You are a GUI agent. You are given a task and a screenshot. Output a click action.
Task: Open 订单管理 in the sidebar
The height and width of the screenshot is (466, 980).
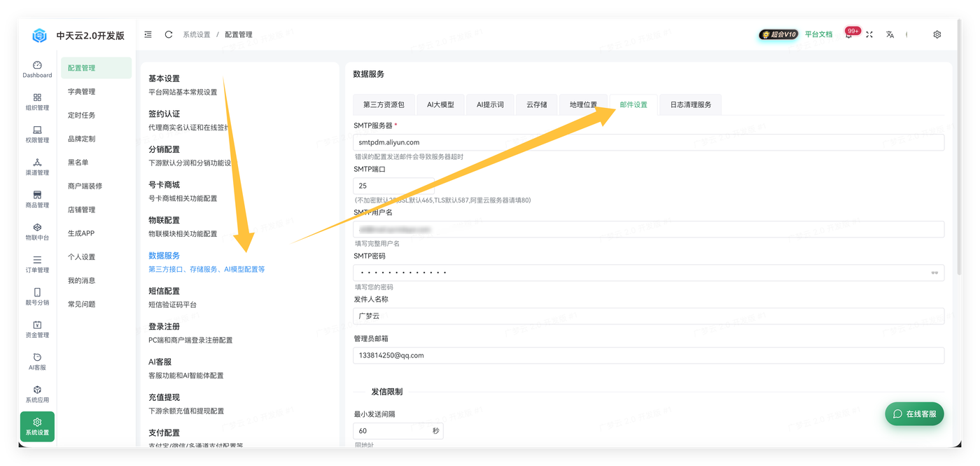[37, 264]
